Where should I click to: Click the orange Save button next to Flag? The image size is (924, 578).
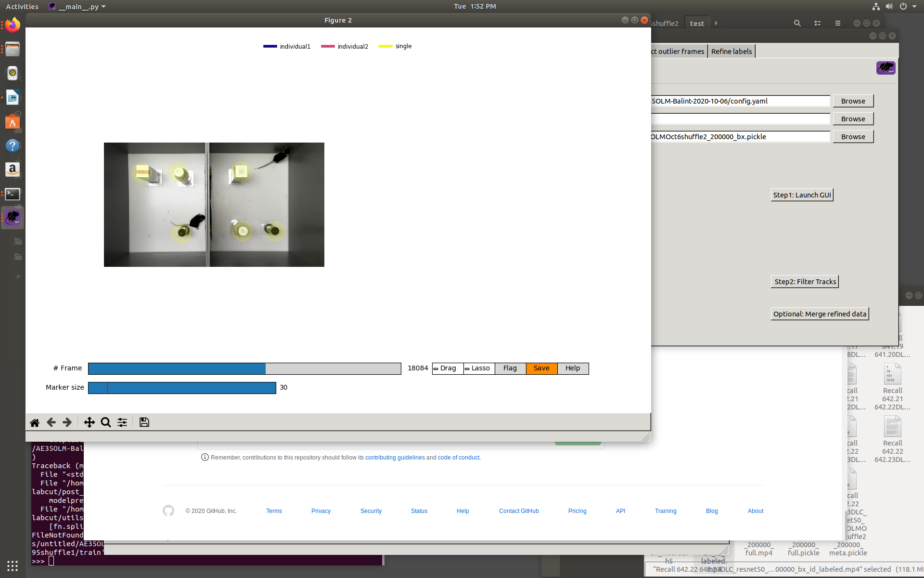541,368
